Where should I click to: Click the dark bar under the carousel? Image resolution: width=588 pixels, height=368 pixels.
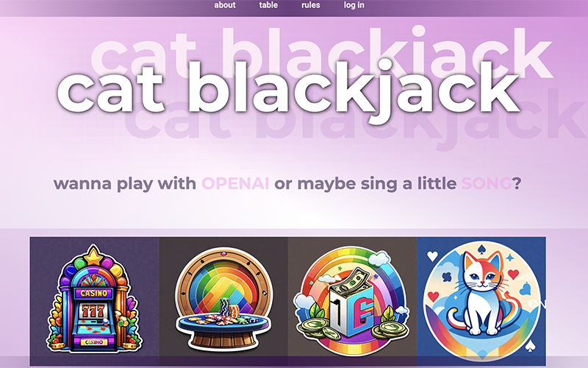coord(288,361)
